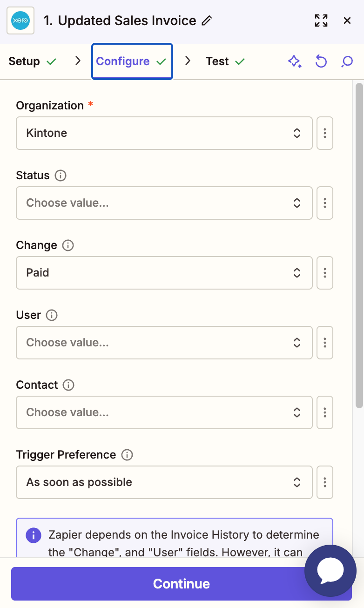Open the Status field value picker

click(x=164, y=203)
